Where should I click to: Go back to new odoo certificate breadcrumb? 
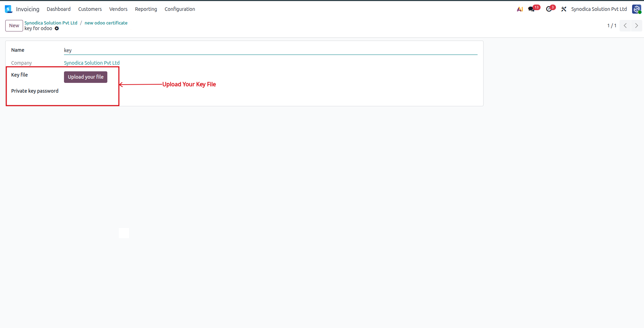(x=106, y=23)
